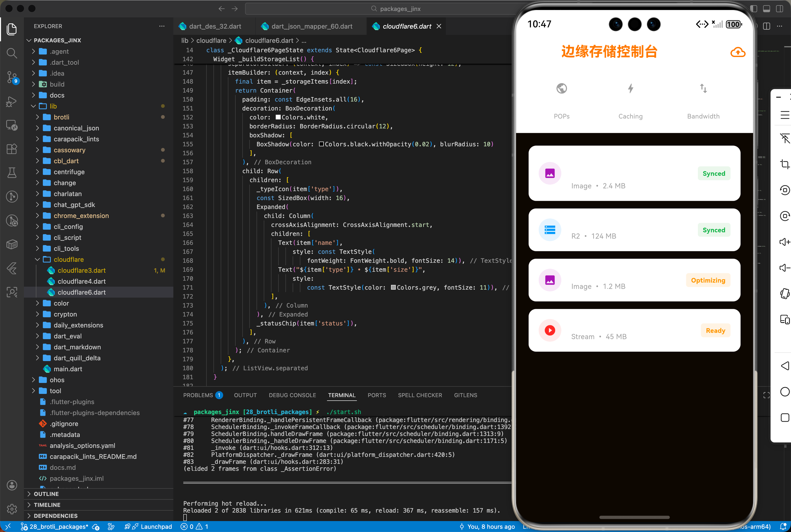The image size is (791, 532).
Task: Open the Extensions view
Action: click(x=12, y=149)
